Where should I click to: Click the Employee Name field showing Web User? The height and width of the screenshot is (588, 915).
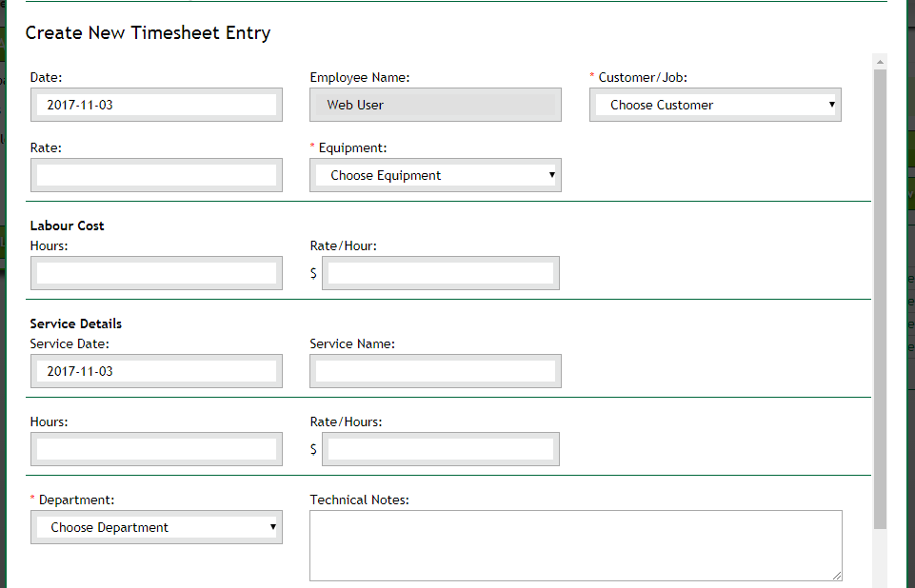pos(435,105)
